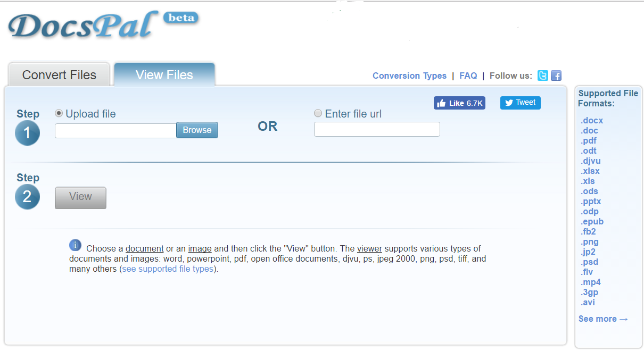Click the gray View button
Screen dimensions: 644x351
pyautogui.click(x=80, y=197)
